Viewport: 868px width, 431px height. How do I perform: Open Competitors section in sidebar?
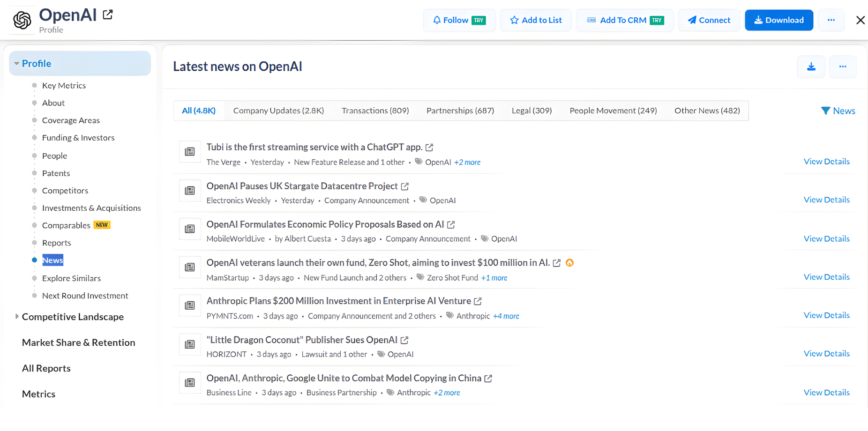[65, 191]
